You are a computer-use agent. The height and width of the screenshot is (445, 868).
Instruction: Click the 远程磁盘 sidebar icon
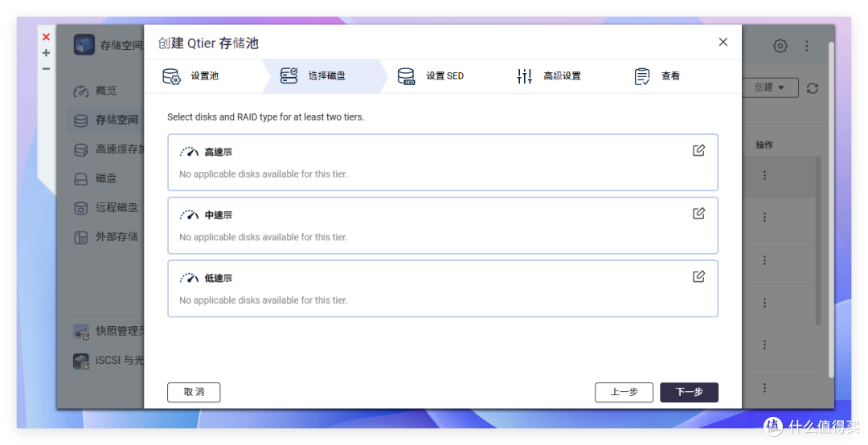[x=81, y=208]
